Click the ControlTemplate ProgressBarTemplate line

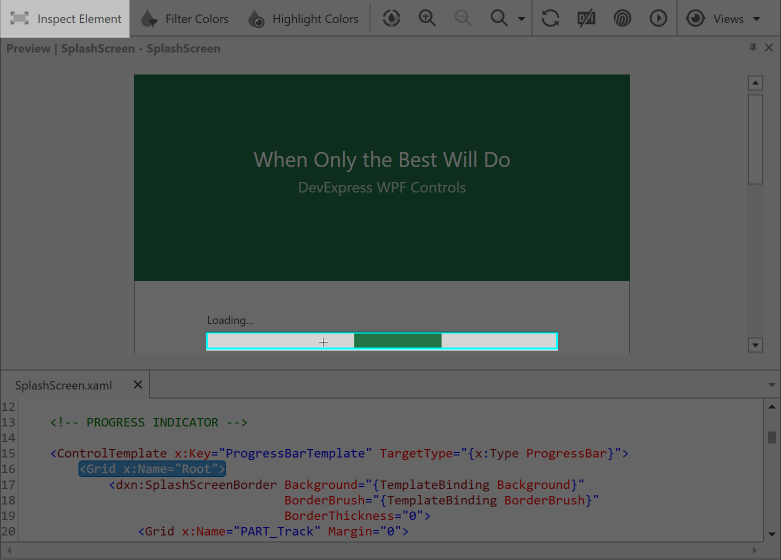coord(339,453)
